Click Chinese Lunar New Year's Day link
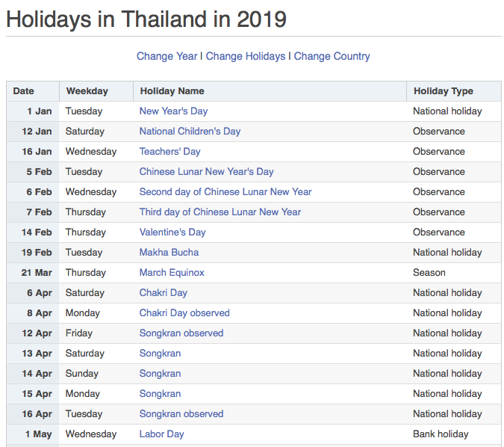This screenshot has width=504, height=447. 206,171
